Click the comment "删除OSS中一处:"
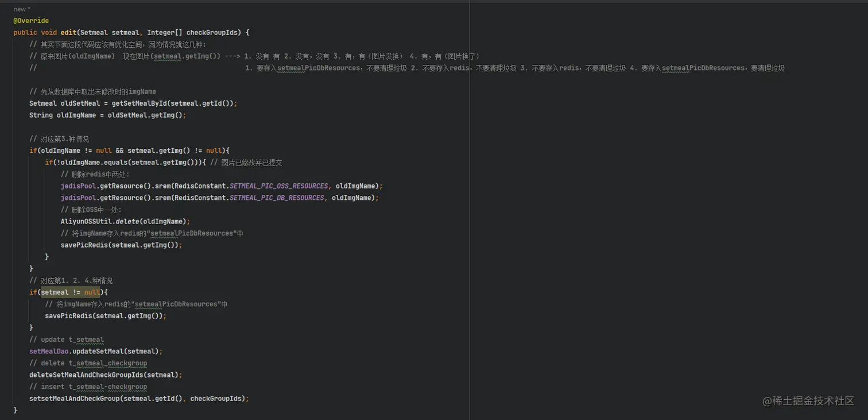The image size is (868, 420). coord(91,210)
